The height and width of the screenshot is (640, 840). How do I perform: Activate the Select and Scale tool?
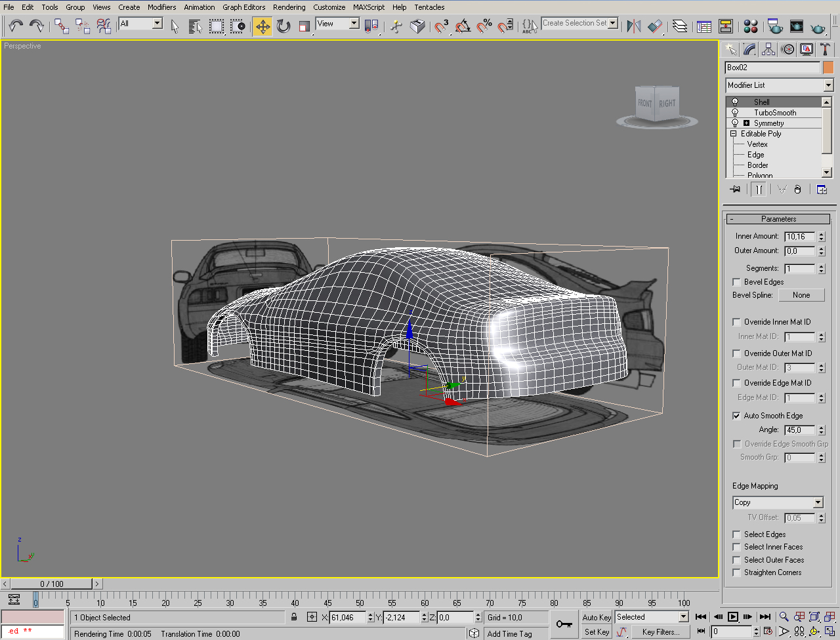click(x=304, y=26)
